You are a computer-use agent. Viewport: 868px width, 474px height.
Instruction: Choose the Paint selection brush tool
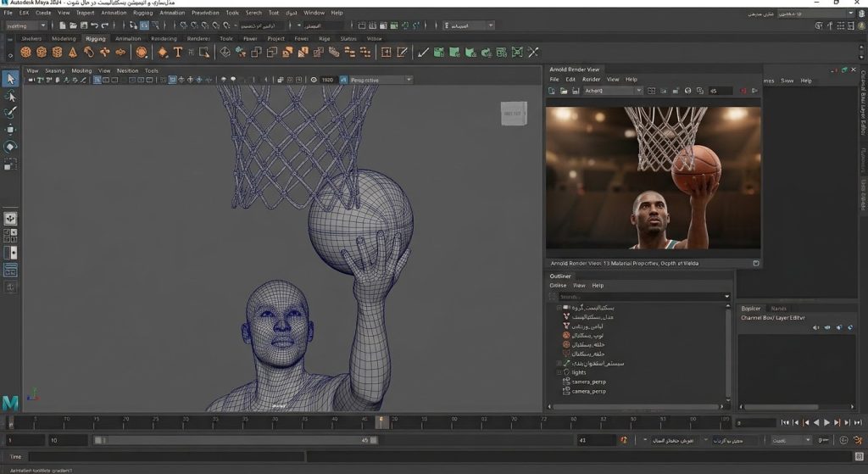[10, 113]
